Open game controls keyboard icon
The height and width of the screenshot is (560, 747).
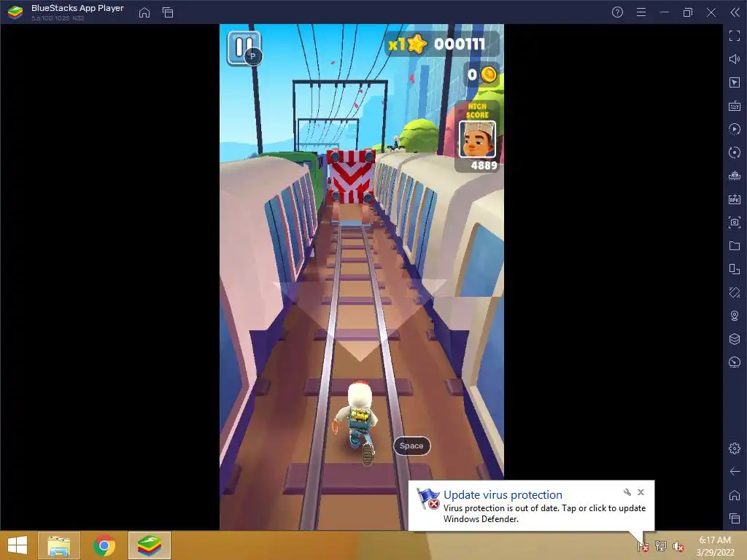(x=734, y=106)
